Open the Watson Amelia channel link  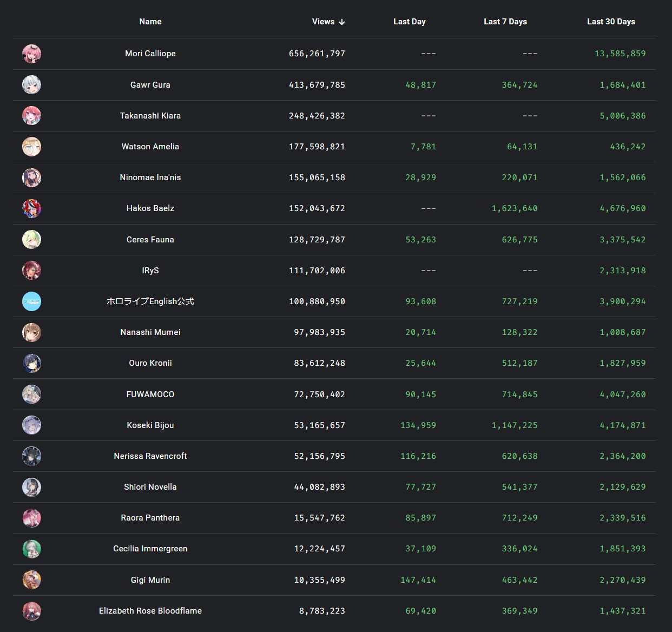pyautogui.click(x=150, y=147)
